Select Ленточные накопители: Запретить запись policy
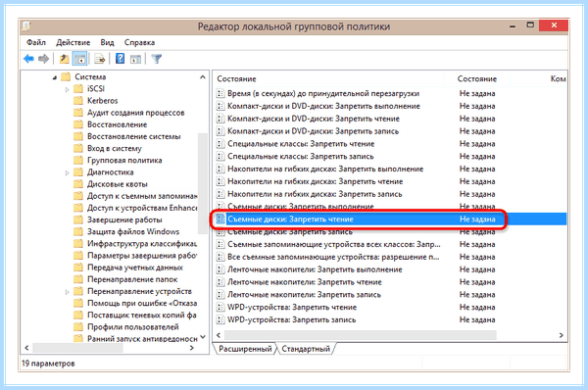This screenshot has width=588, height=390. tap(304, 295)
